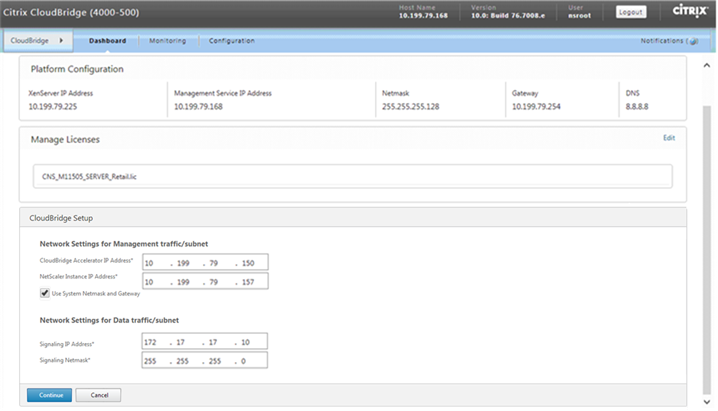Click the scrollbar up arrow
The image size is (718, 411).
pyautogui.click(x=707, y=65)
